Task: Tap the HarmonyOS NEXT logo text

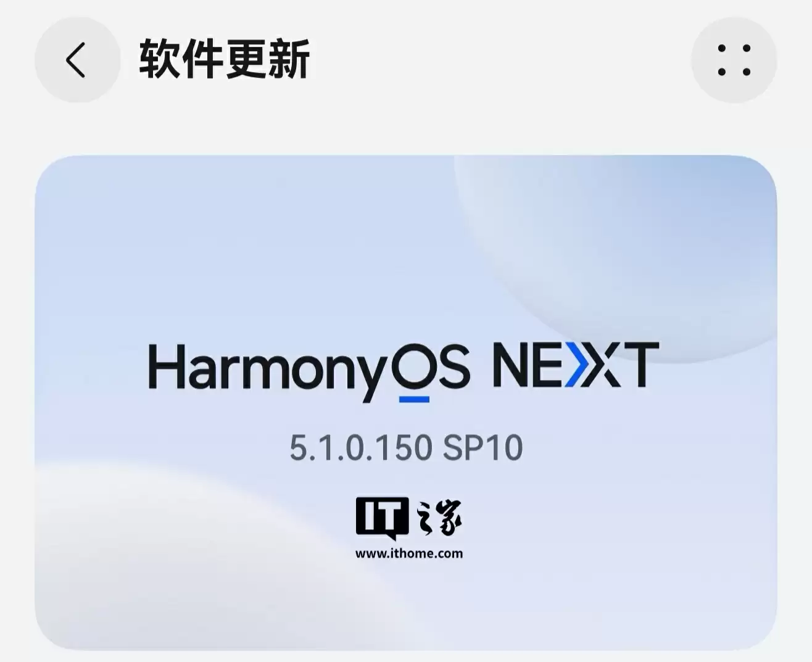Action: click(404, 370)
